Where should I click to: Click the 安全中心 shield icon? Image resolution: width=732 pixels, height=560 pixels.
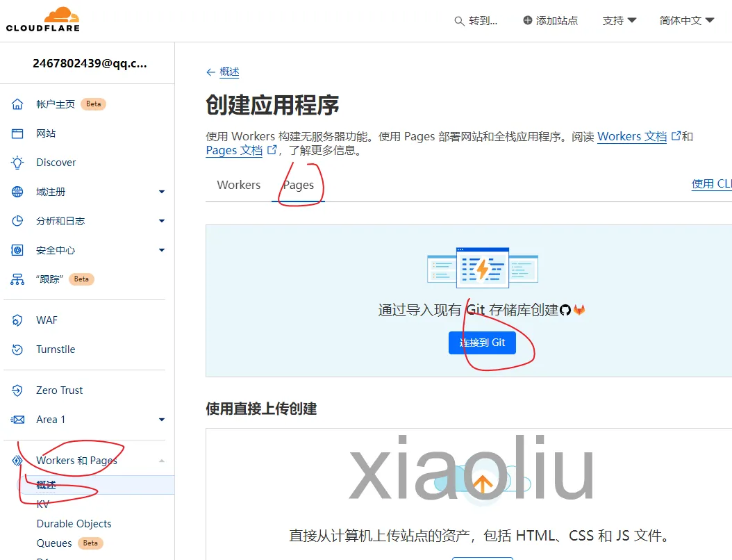[17, 250]
